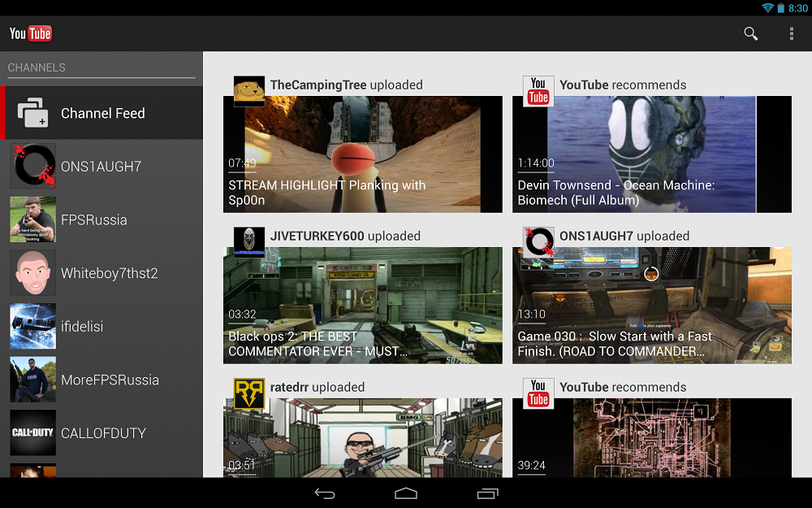Tap ratedrr channel avatar icon in feed

pos(248,393)
